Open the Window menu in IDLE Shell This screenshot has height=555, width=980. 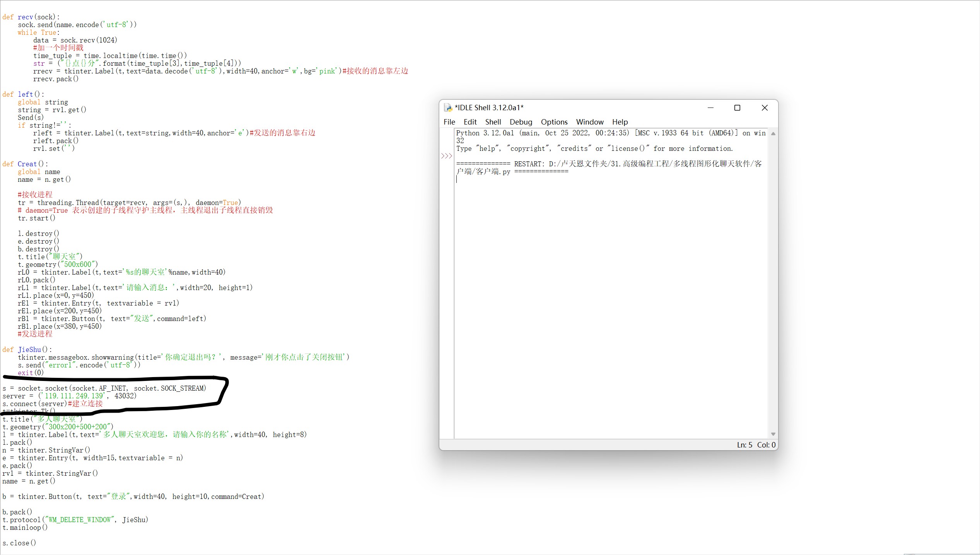(x=589, y=122)
